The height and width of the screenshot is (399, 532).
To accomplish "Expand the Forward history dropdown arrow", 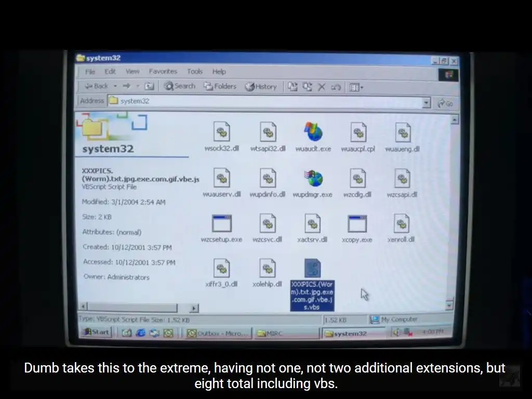I will [x=138, y=86].
